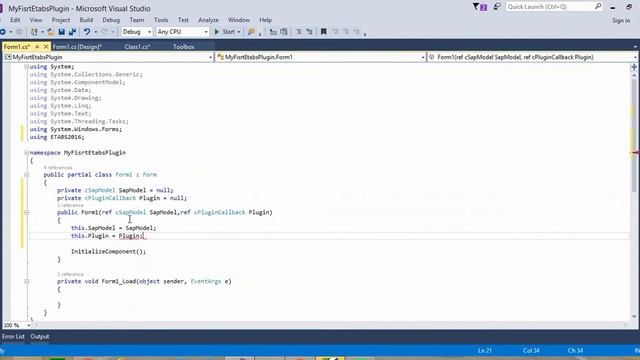
Task: Open the Output panel tab
Action: point(40,337)
